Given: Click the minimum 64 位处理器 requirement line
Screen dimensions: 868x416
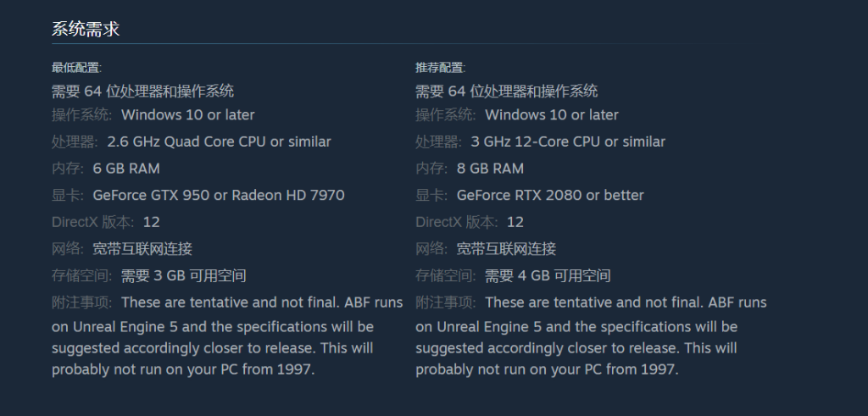Looking at the screenshot, I should (142, 91).
